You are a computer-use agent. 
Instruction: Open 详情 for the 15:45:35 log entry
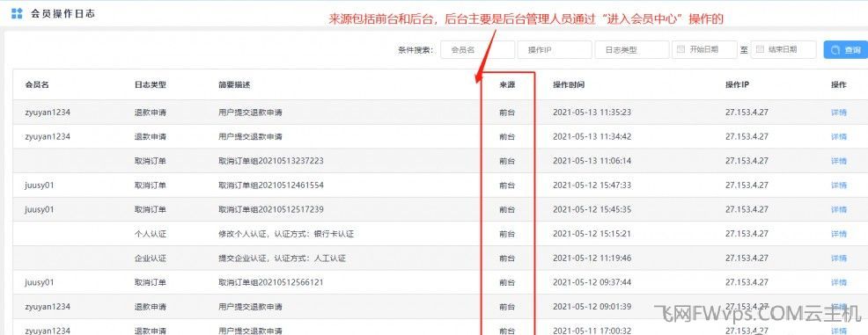[x=839, y=209]
